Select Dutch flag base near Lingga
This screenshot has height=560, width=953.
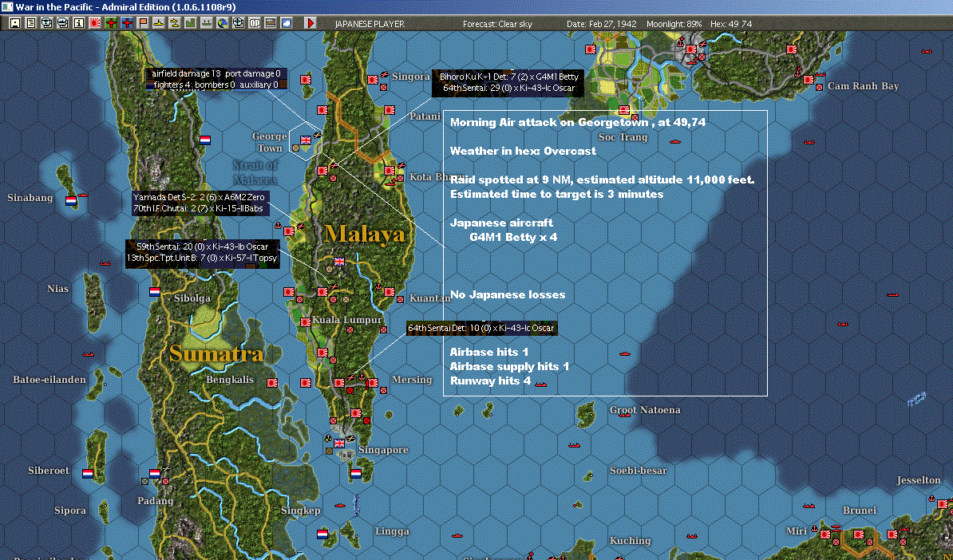coord(322,534)
